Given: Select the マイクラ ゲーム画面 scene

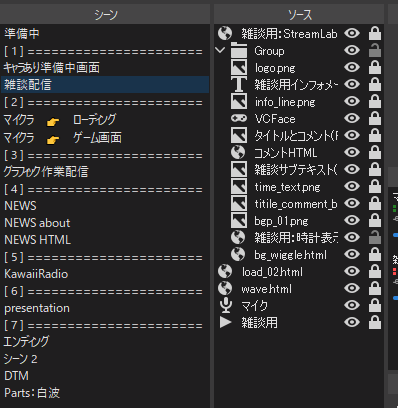Looking at the screenshot, I should pos(105,138).
